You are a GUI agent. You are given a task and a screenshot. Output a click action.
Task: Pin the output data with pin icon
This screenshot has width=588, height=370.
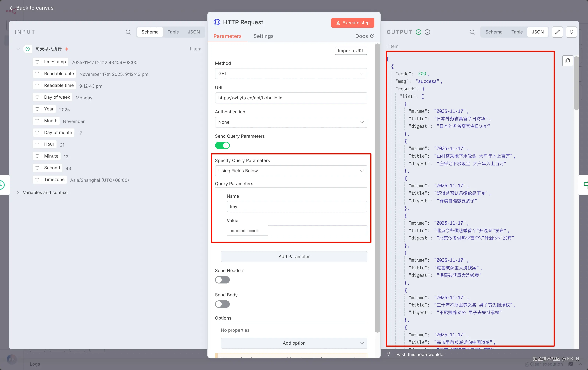pos(571,32)
